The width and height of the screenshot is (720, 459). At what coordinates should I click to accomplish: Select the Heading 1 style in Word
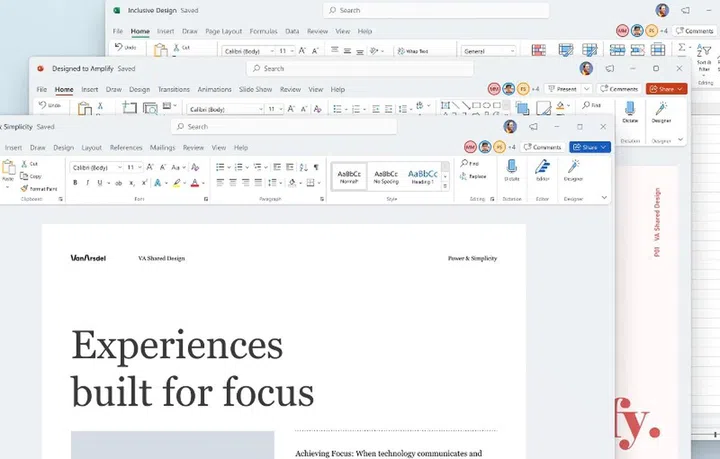coord(422,176)
